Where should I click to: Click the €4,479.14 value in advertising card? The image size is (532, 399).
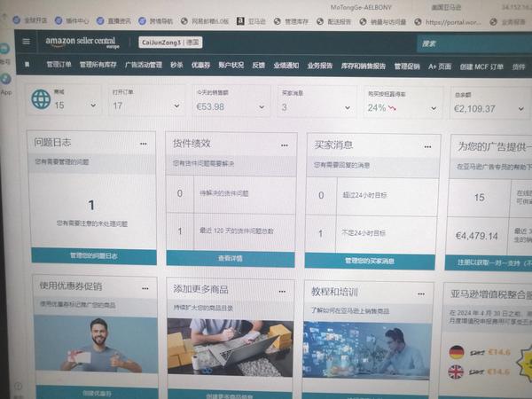coord(476,236)
